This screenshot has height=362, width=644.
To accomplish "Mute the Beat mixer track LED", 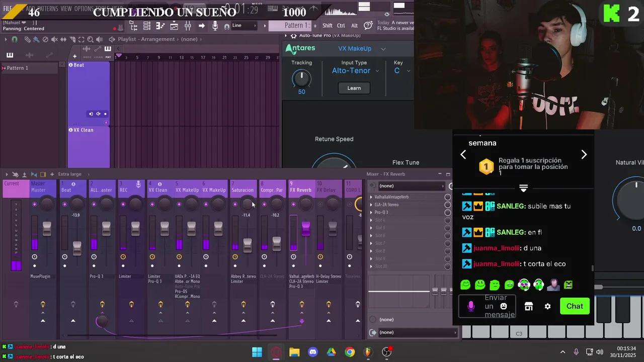I will [64, 204].
